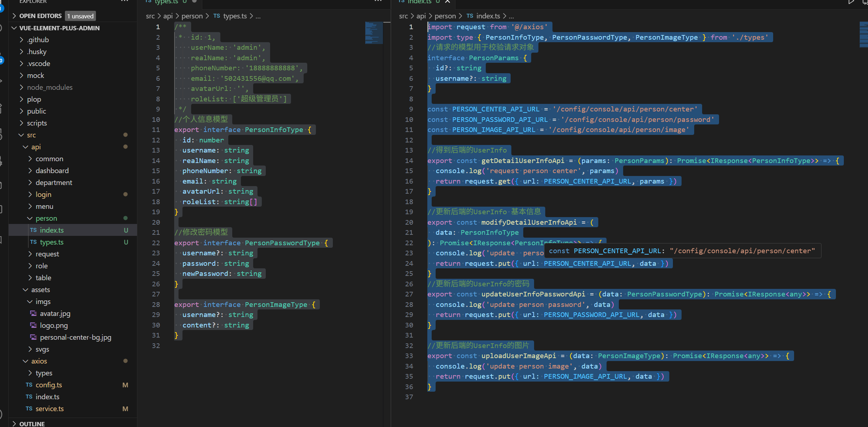Image resolution: width=868 pixels, height=427 pixels.
Task: Click the TS icon in index.ts breadcrumb
Action: tap(470, 16)
